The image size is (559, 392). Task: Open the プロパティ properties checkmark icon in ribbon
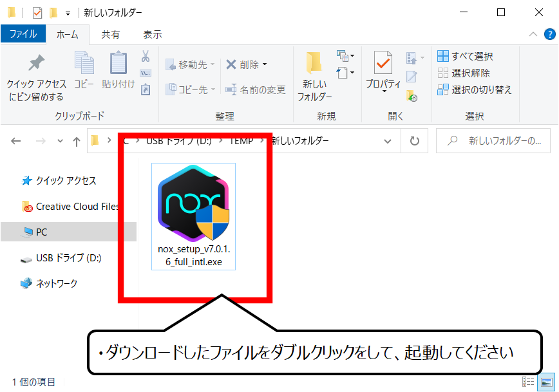[x=383, y=63]
